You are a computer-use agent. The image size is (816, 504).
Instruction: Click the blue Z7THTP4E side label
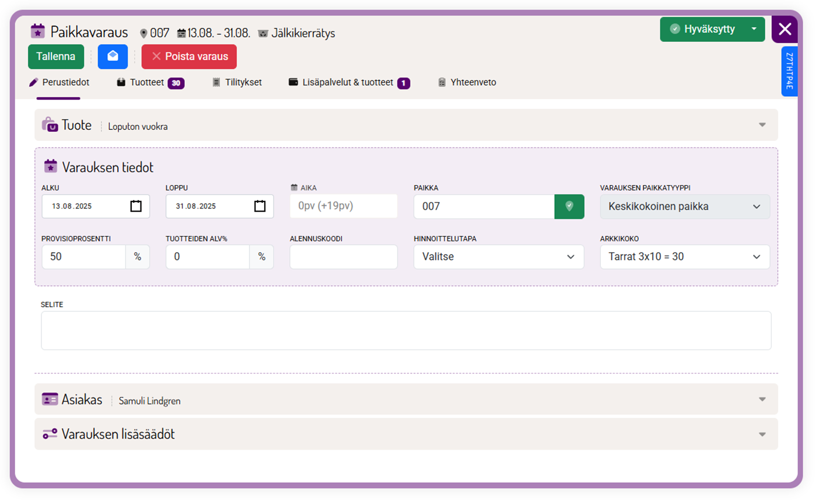pyautogui.click(x=789, y=71)
